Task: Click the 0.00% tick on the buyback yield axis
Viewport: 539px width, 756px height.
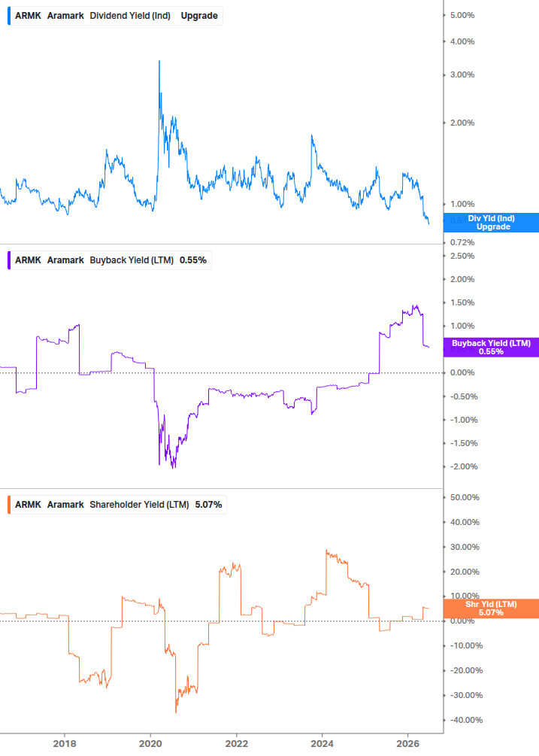Action: click(x=462, y=372)
